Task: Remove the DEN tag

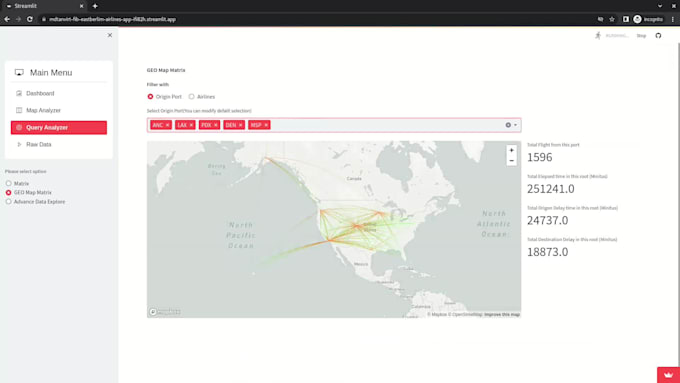Action: coord(241,125)
